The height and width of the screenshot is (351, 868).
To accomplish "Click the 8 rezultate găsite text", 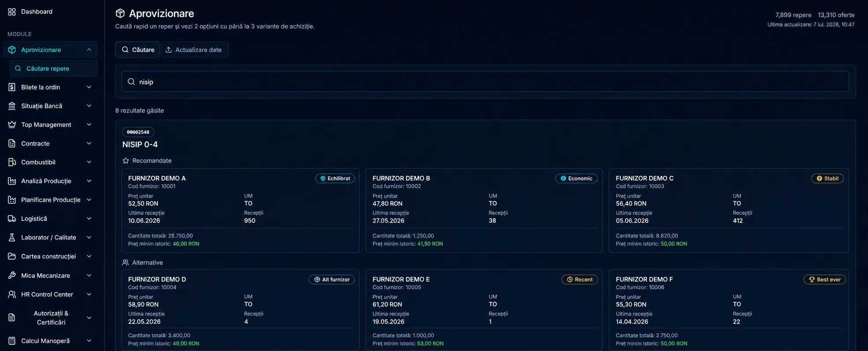I will (140, 110).
